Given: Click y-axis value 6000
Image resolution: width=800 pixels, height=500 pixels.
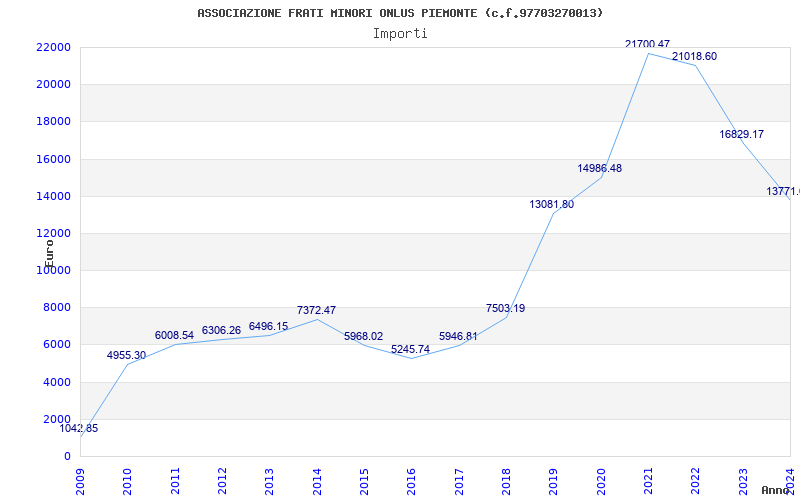Looking at the screenshot, I should point(57,345).
